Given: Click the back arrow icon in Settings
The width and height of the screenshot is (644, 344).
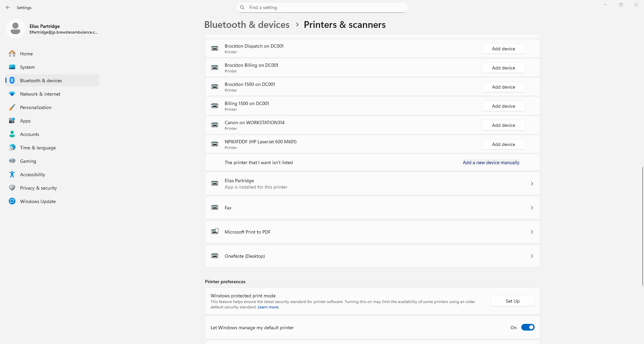Looking at the screenshot, I should point(8,7).
